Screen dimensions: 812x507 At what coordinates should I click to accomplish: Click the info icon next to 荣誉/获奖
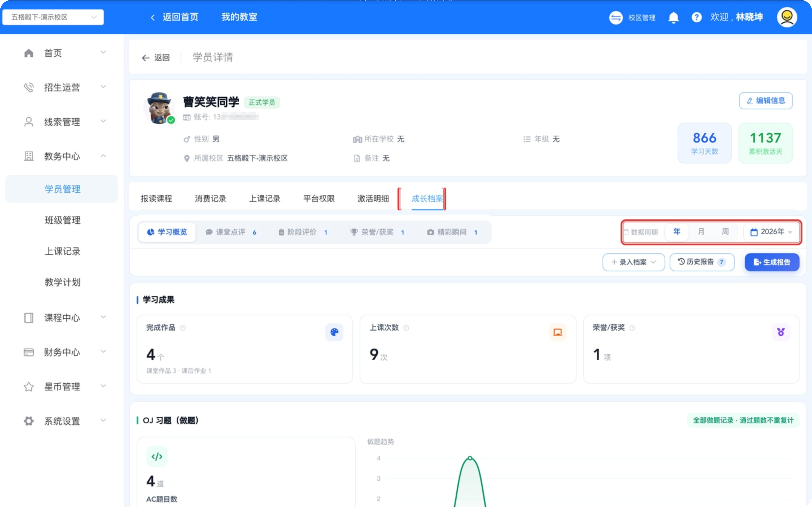(x=632, y=328)
